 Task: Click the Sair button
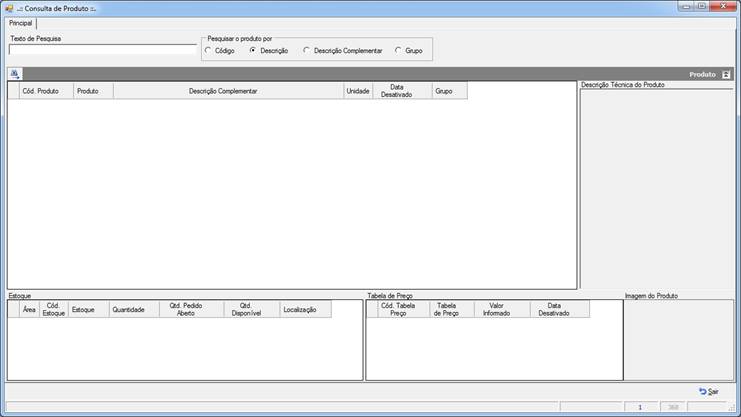coord(709,391)
